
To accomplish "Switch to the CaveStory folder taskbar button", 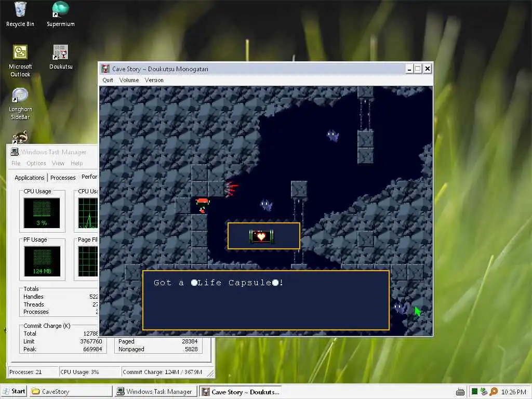I will pos(70,392).
